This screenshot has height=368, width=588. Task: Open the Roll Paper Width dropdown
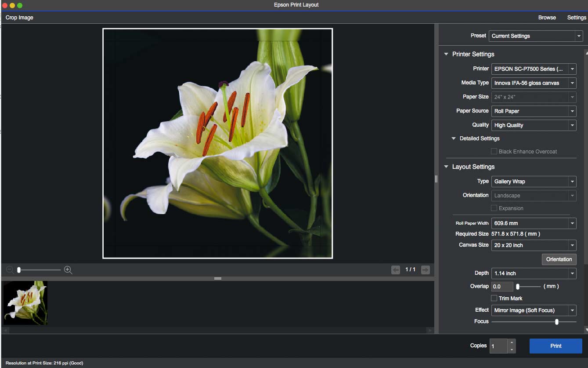[534, 223]
